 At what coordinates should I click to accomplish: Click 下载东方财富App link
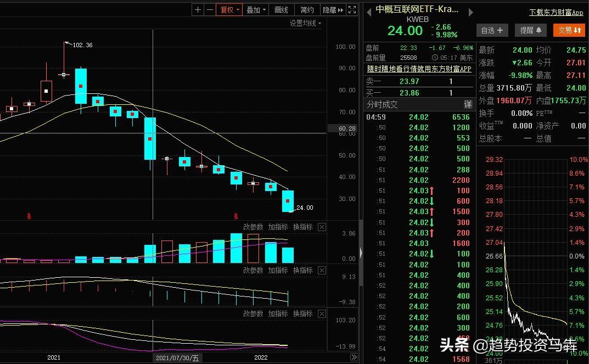coord(556,13)
